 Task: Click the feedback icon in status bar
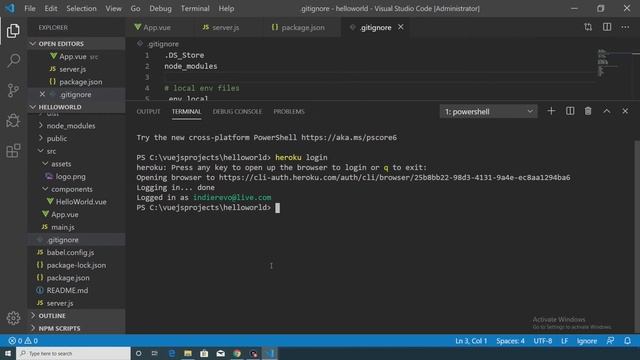click(610, 341)
